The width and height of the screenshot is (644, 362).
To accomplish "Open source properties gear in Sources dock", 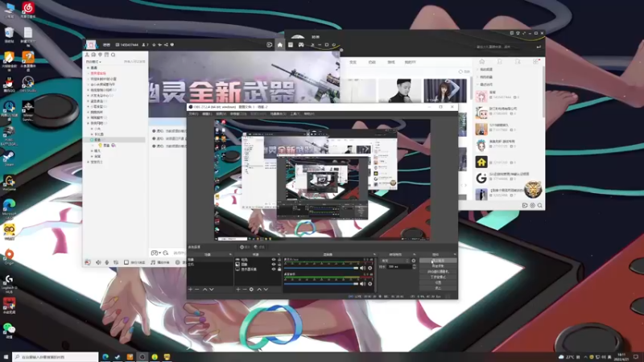I will coord(251,290).
